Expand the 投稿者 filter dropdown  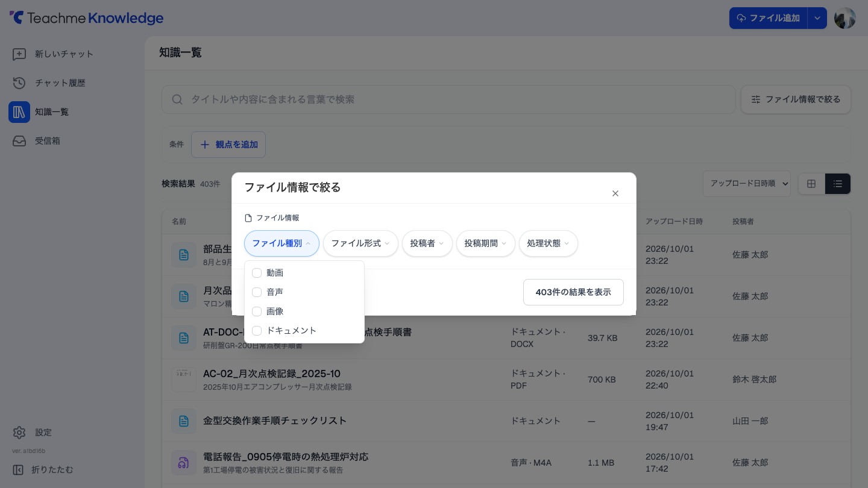click(427, 243)
